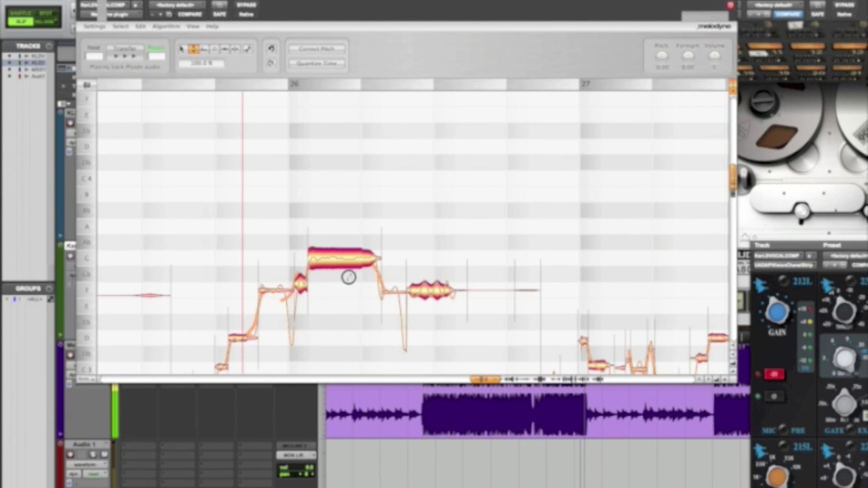
Task: Select the Aud1 track in Tracks list
Action: [x=37, y=76]
